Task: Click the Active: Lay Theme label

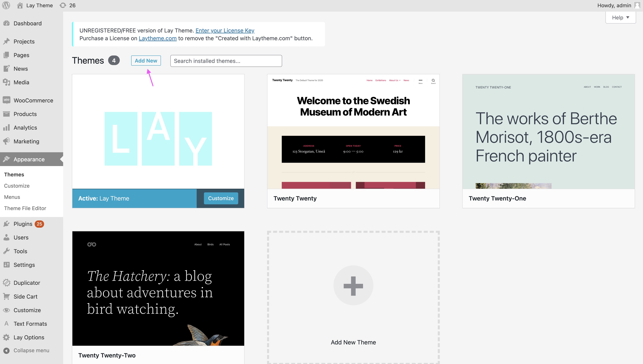Action: click(104, 198)
